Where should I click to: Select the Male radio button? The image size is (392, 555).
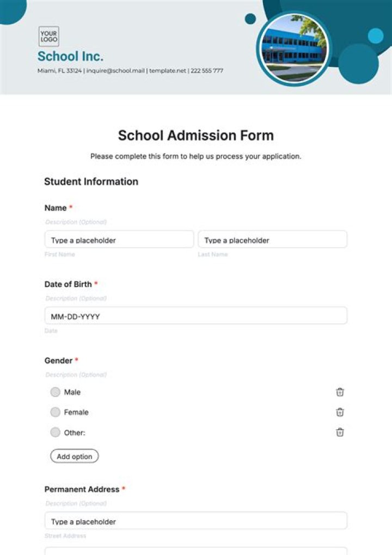(x=56, y=392)
